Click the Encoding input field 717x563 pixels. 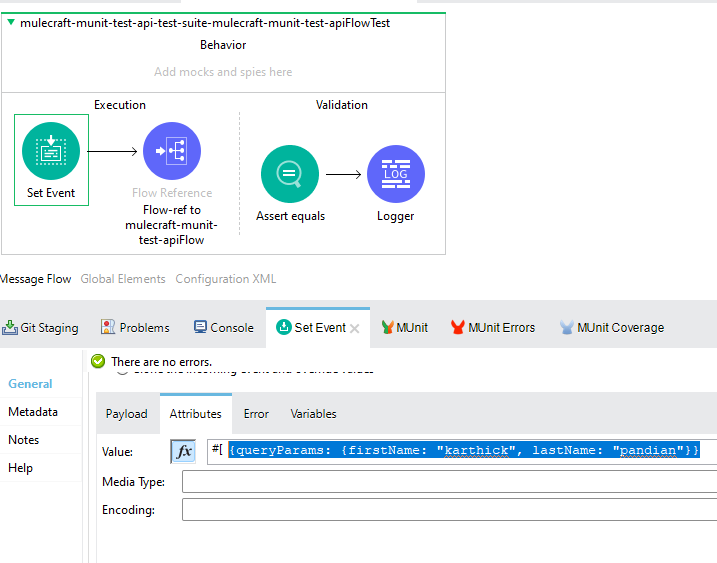(448, 510)
